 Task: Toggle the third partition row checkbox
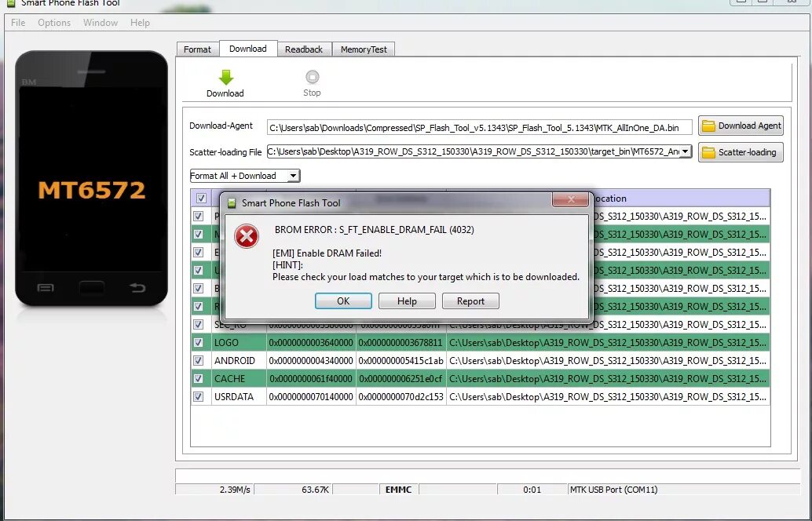click(x=198, y=253)
